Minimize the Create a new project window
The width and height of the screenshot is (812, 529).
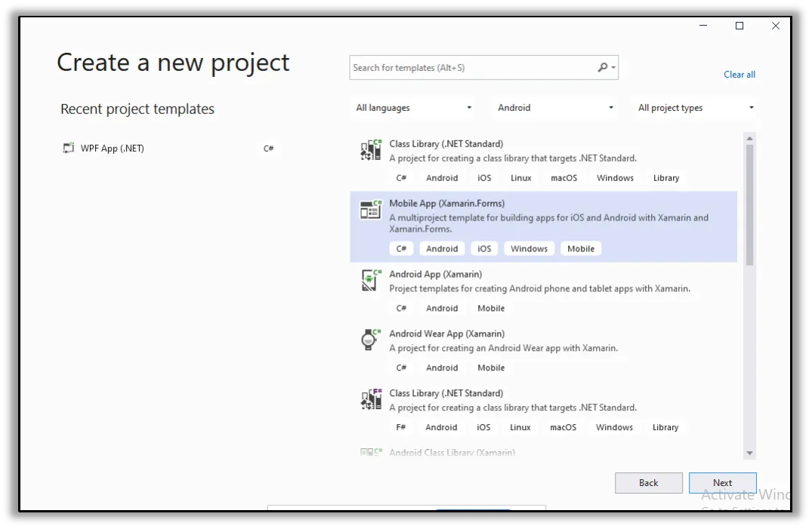(x=703, y=26)
